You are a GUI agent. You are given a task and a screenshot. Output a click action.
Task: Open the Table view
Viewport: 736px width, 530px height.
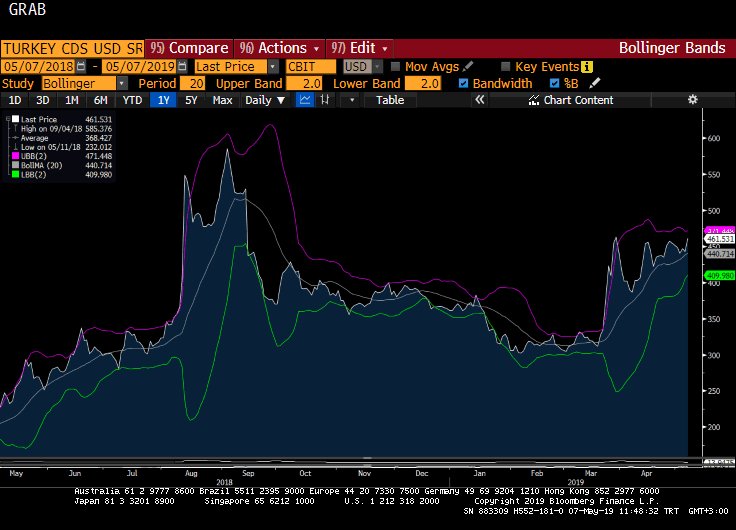(390, 100)
